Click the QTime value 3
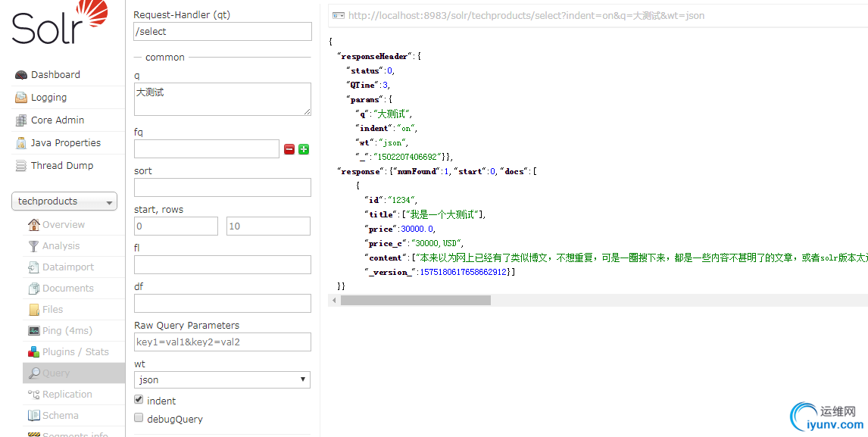This screenshot has height=437, width=868. (386, 85)
